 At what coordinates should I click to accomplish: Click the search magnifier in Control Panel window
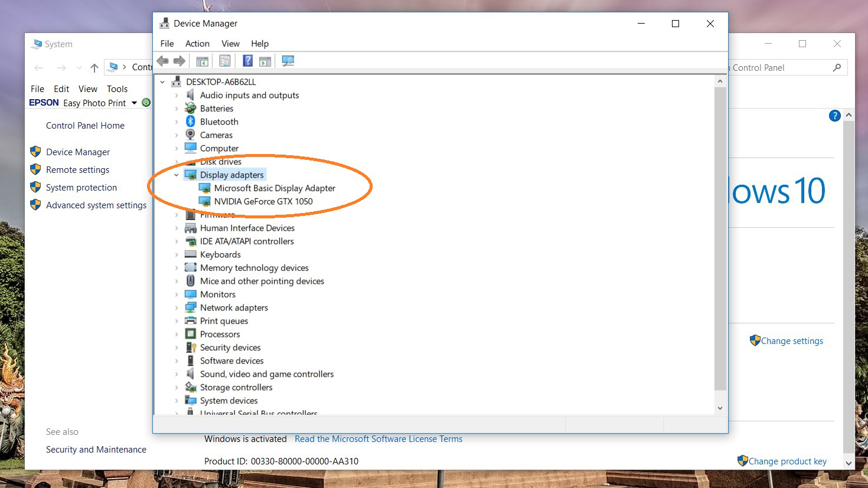pos(837,68)
